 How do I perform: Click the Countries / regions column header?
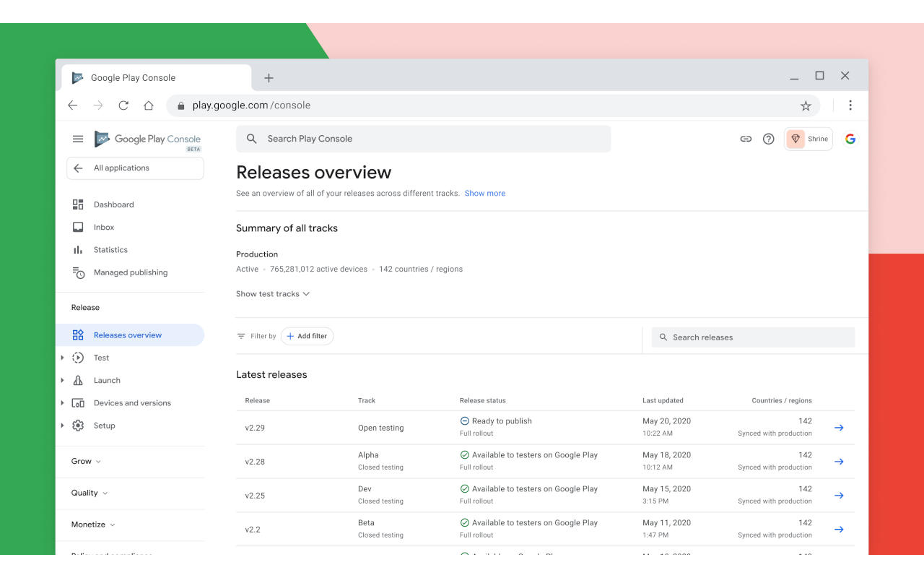point(782,400)
